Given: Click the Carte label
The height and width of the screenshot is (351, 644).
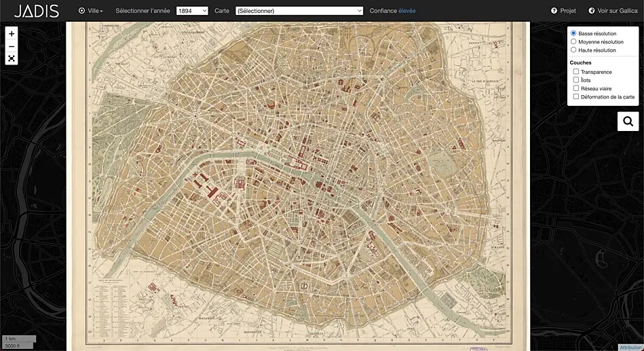Looking at the screenshot, I should pyautogui.click(x=222, y=11).
